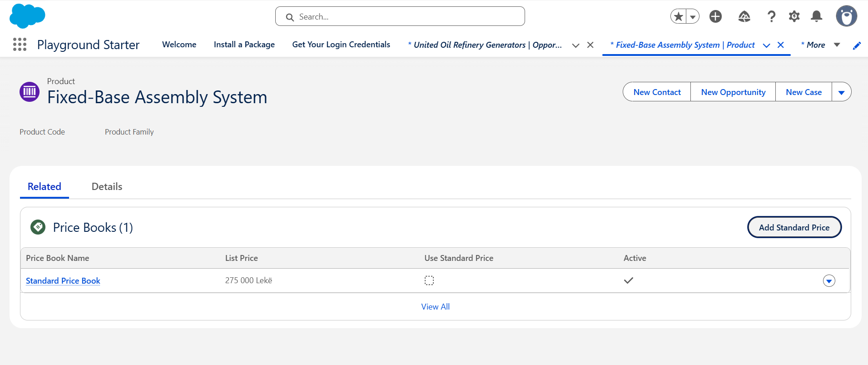The width and height of the screenshot is (868, 365).
Task: Open the user profile avatar
Action: coord(847,16)
